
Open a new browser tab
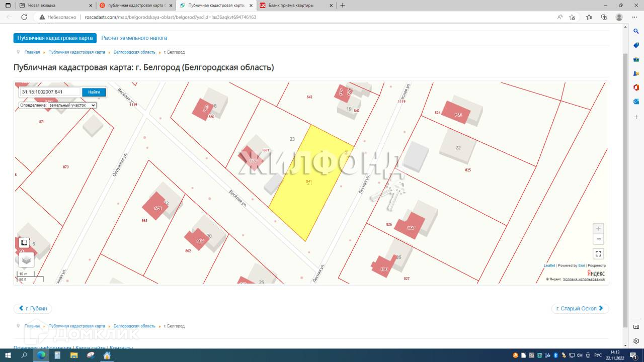coord(343,6)
